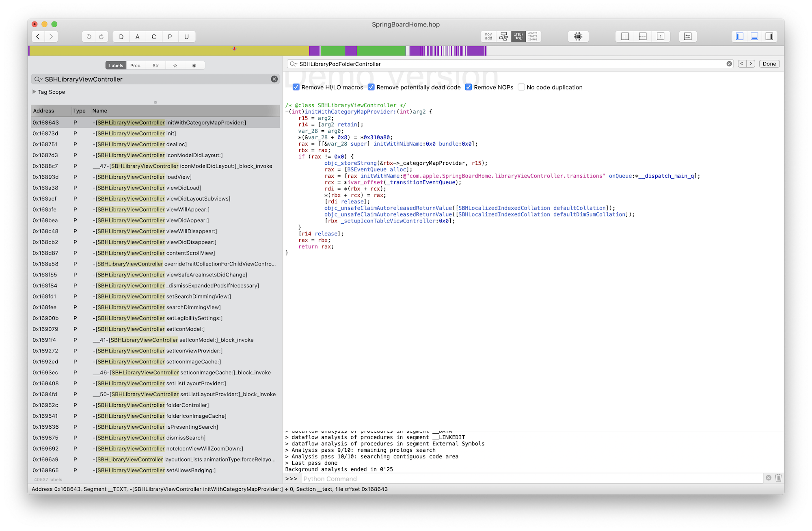The image size is (812, 531).
Task: Click the CPU chip icon in toolbar
Action: click(x=578, y=37)
